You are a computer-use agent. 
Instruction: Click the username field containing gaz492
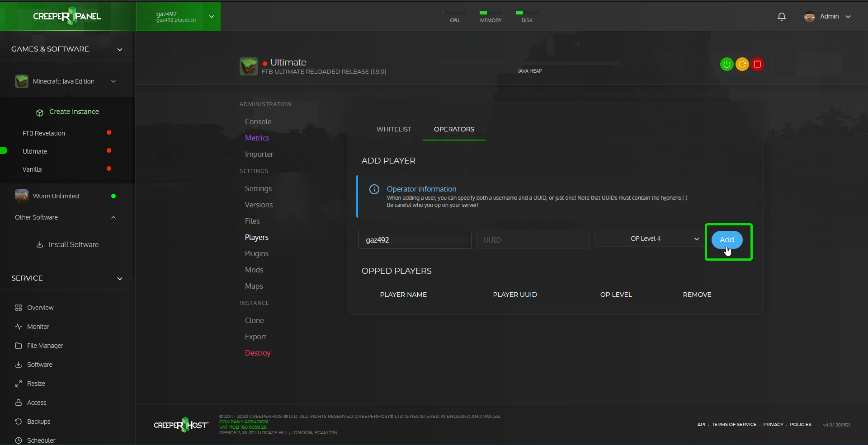point(415,240)
